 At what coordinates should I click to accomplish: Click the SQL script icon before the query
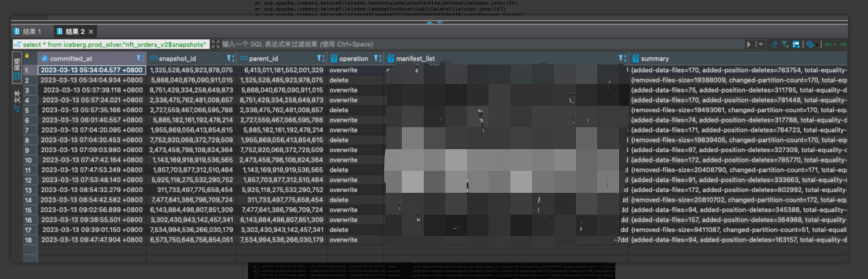tap(18, 45)
